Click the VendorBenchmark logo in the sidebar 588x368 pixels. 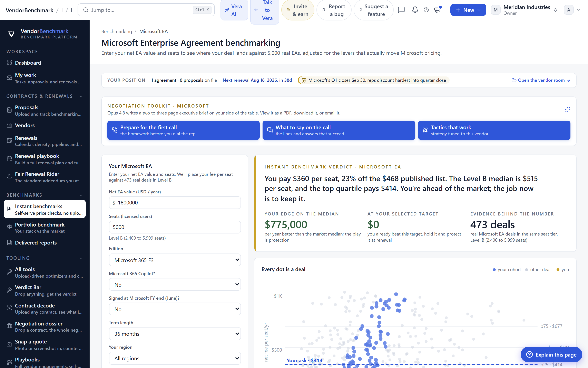click(11, 34)
